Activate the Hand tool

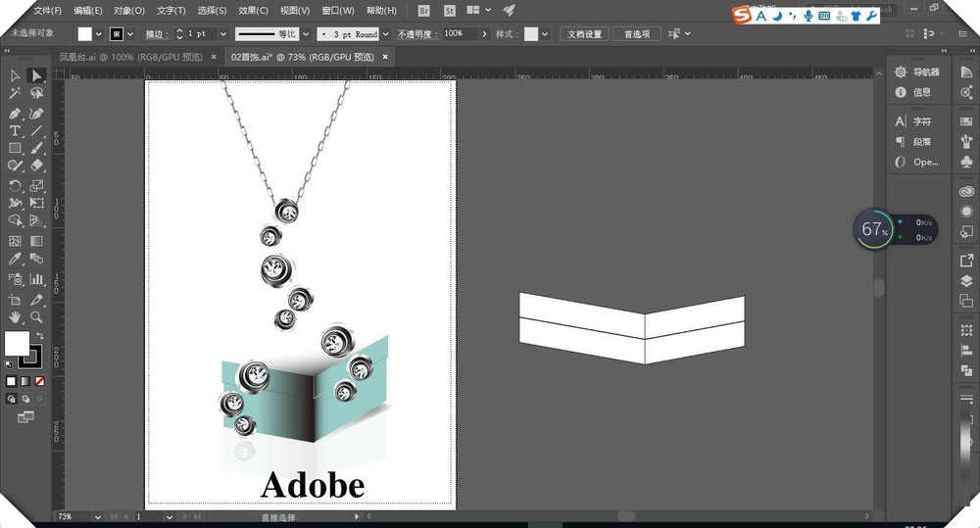point(15,317)
